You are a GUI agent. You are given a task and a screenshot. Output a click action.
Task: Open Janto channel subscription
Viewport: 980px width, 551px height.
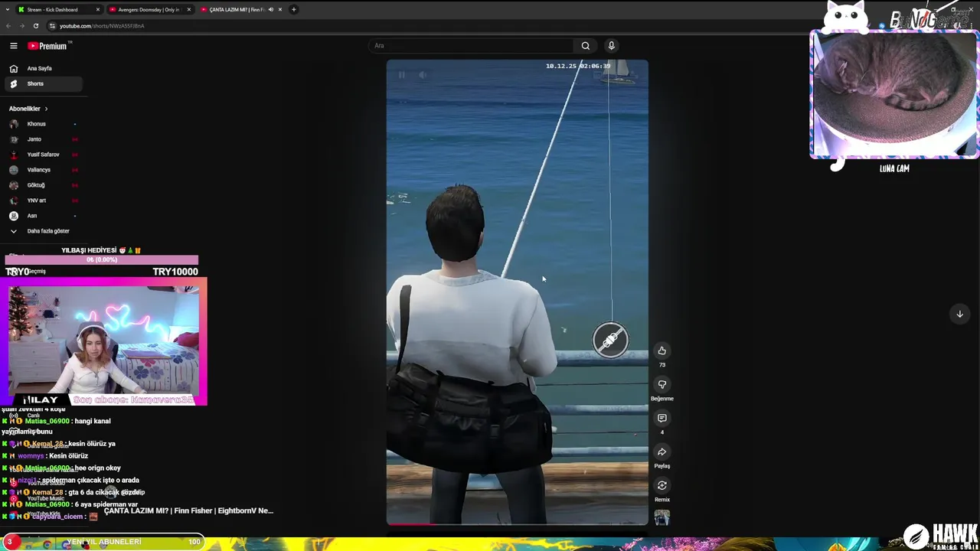click(x=44, y=139)
